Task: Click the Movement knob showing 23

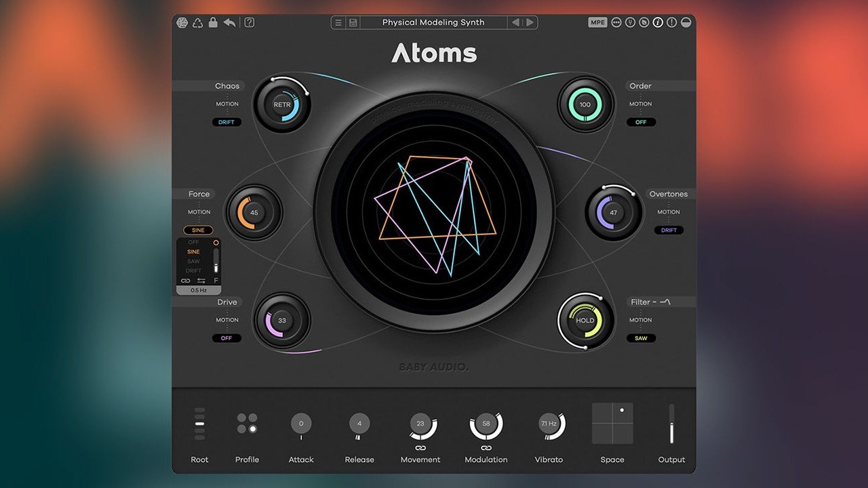Action: (x=420, y=424)
